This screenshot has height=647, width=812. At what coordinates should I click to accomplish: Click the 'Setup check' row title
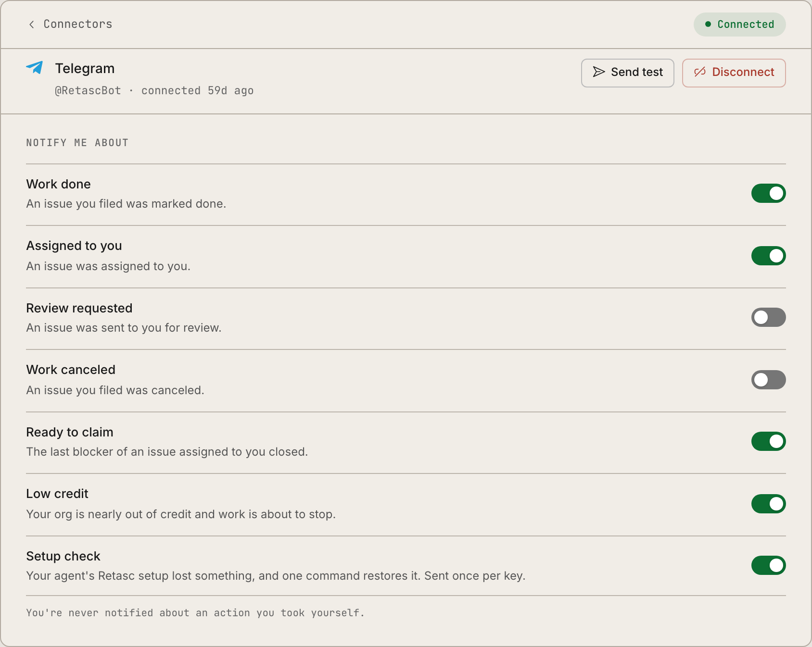[63, 556]
